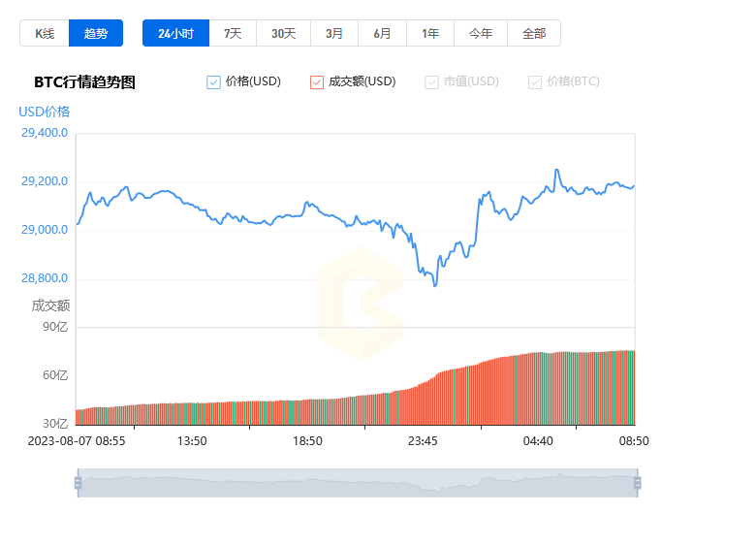Image resolution: width=756 pixels, height=546 pixels.
Task: Switch to the K线 chart view
Action: point(45,33)
